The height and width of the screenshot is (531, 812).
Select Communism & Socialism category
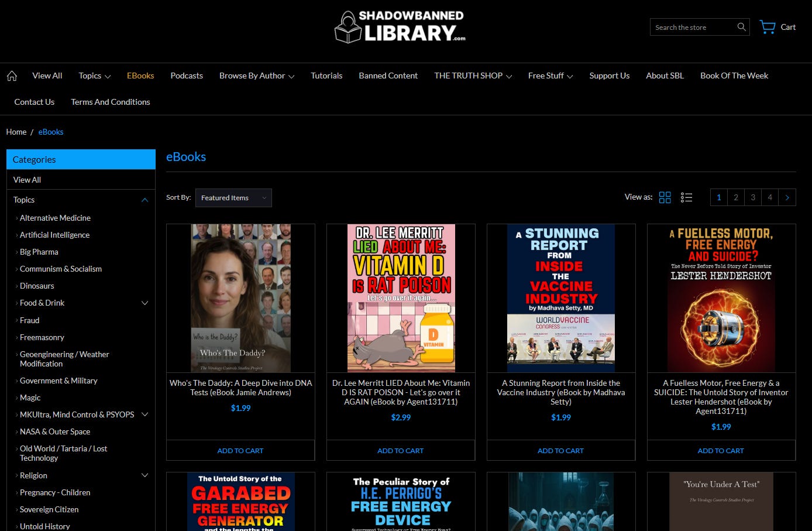[61, 269]
